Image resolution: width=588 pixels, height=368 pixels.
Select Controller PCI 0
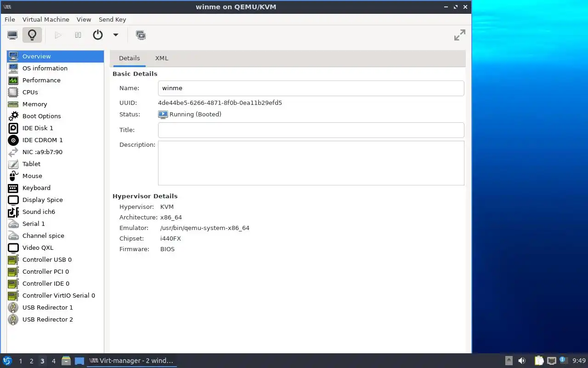tap(55, 271)
